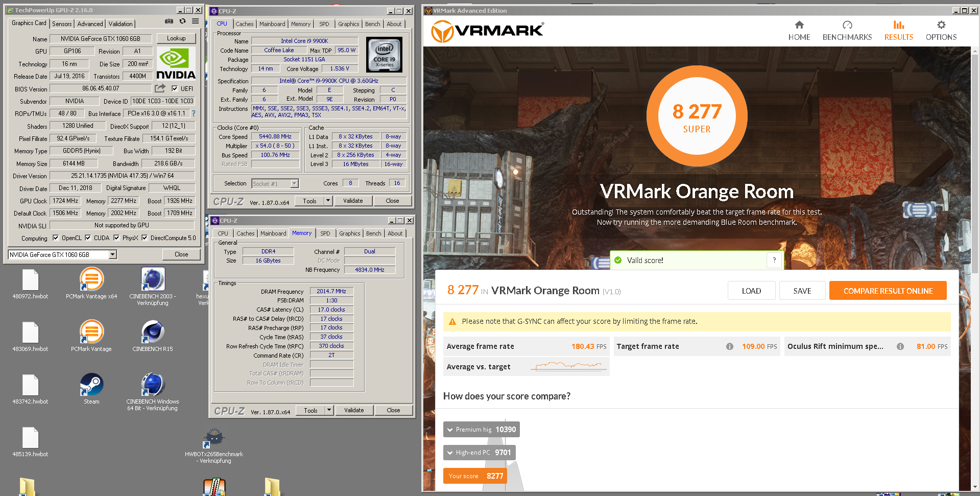This screenshot has height=496, width=980.
Task: Click the BIOS version share/export icon
Action: 160,88
